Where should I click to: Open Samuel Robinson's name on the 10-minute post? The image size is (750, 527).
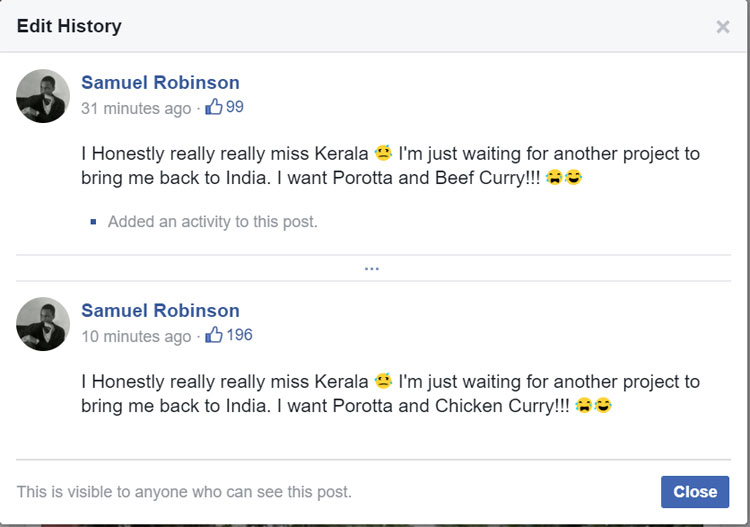(x=160, y=310)
